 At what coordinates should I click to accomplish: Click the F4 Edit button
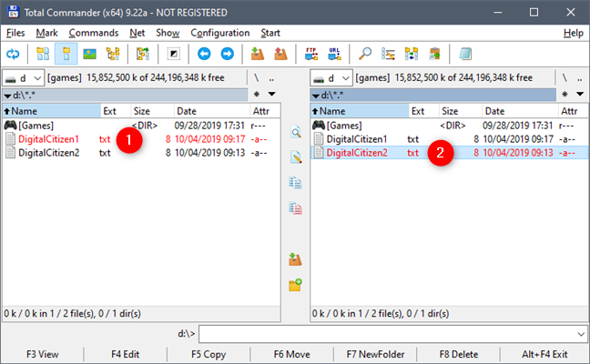point(126,354)
